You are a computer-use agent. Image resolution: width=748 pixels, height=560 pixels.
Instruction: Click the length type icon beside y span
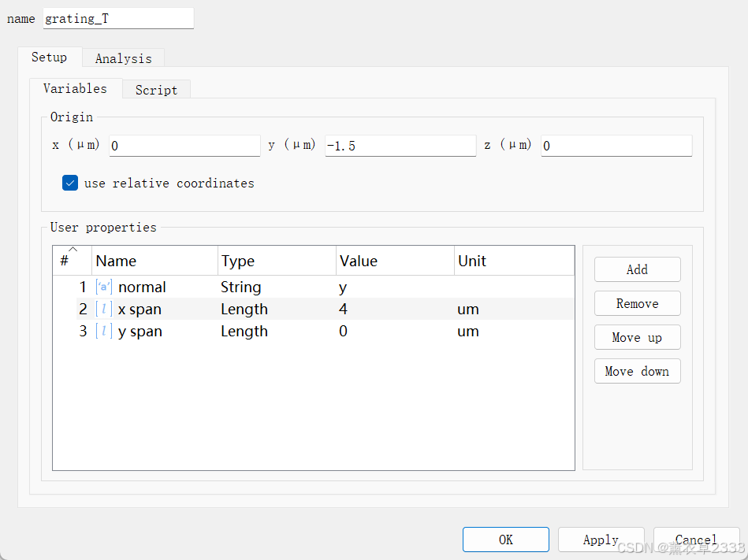[104, 331]
